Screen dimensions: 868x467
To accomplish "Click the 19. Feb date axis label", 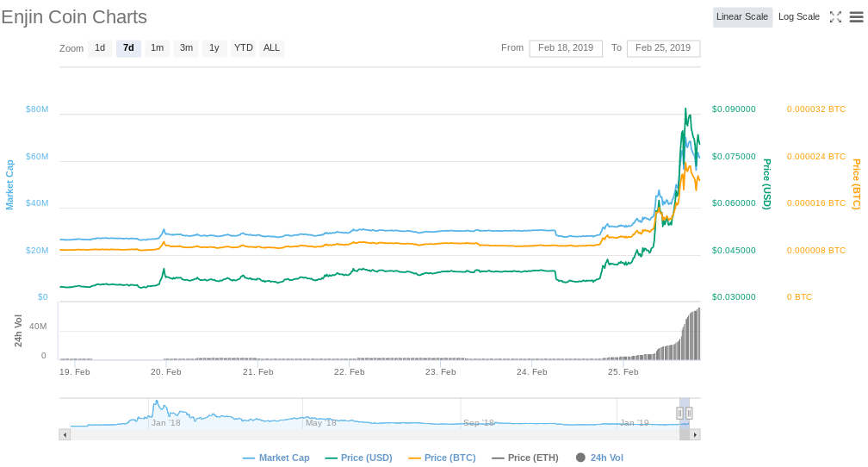I will pos(75,371).
